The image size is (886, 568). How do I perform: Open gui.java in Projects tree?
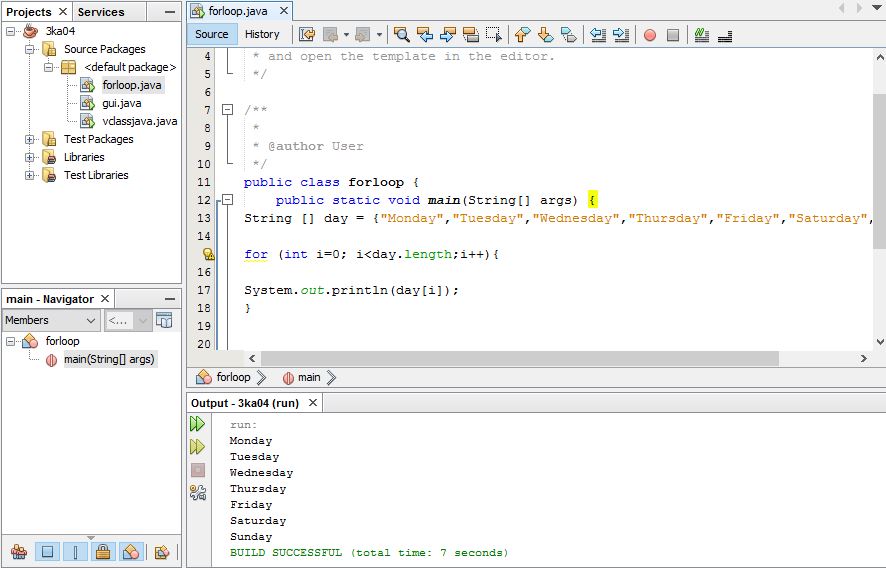click(x=121, y=103)
